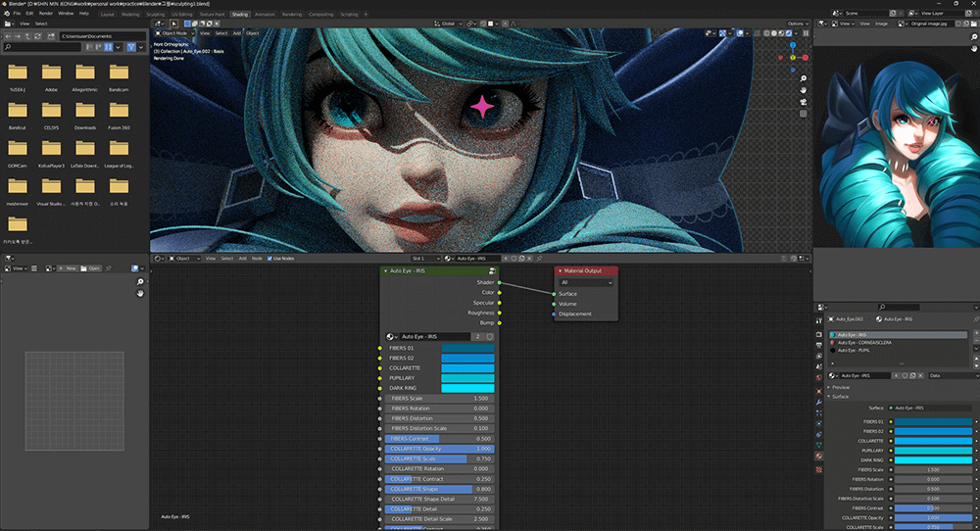Click the Open button in UV editor

pos(90,268)
